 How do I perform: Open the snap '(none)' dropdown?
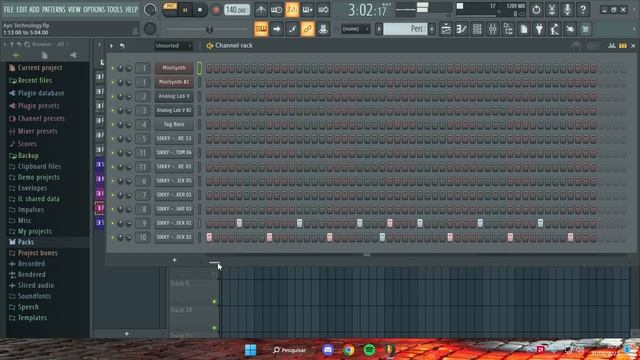coord(356,29)
